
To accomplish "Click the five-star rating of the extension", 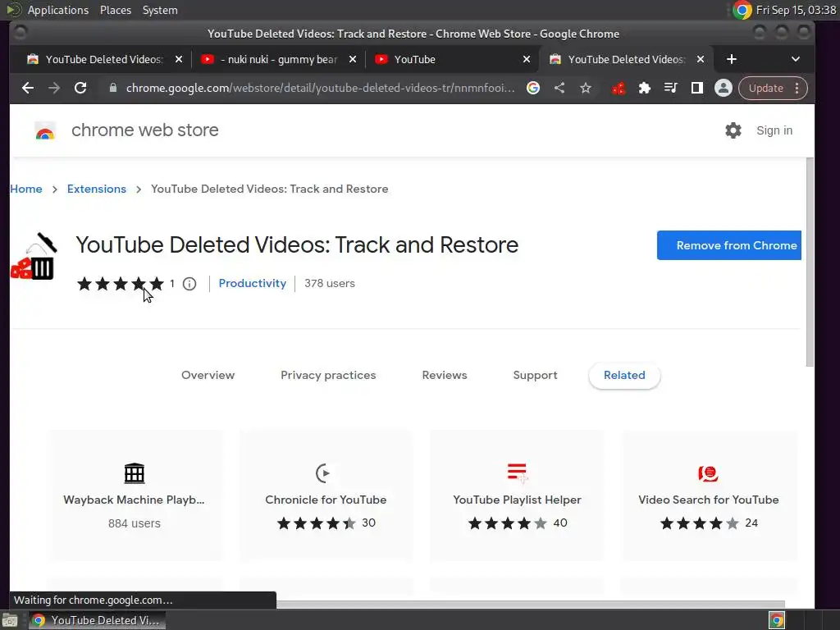I will click(121, 283).
